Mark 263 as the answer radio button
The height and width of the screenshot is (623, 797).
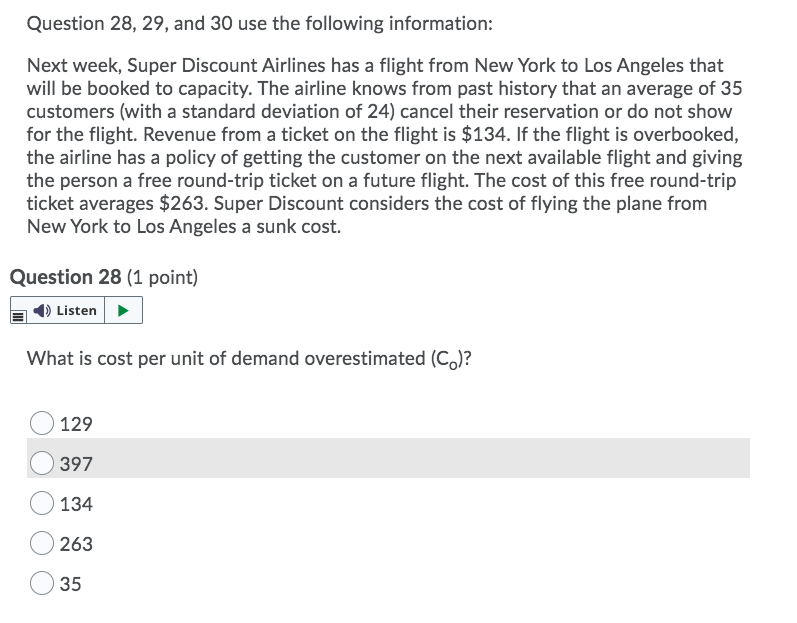pyautogui.click(x=42, y=543)
